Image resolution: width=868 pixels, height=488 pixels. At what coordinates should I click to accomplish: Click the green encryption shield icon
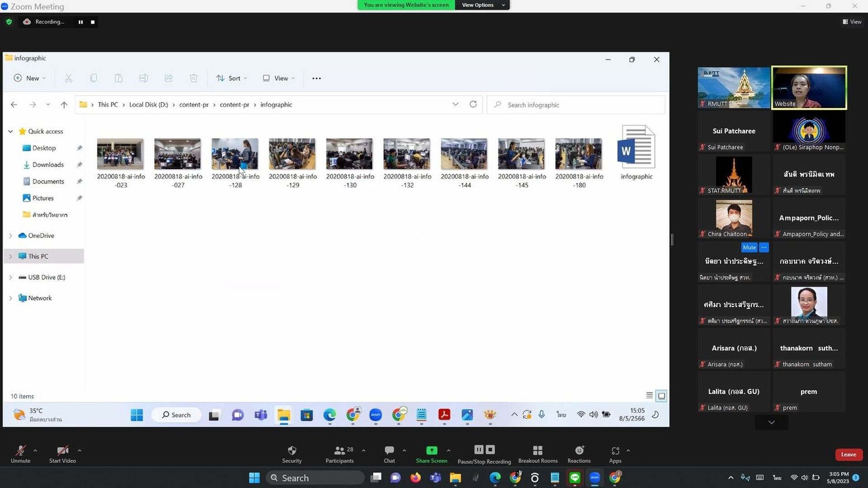pos(9,22)
